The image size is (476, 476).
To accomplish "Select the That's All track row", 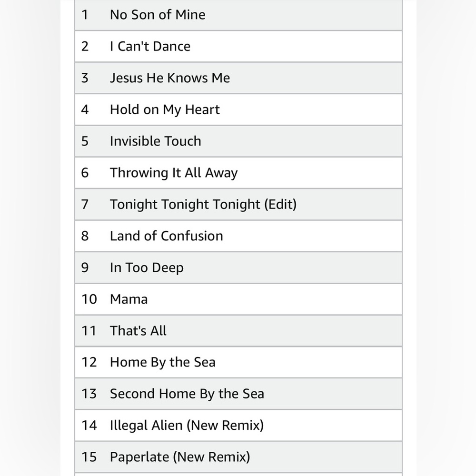I will pos(238,331).
